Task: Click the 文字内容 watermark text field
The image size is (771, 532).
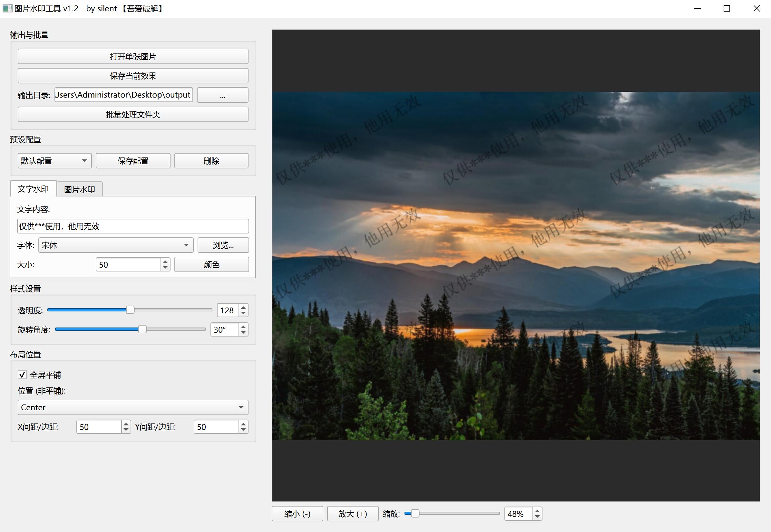Action: [x=133, y=226]
